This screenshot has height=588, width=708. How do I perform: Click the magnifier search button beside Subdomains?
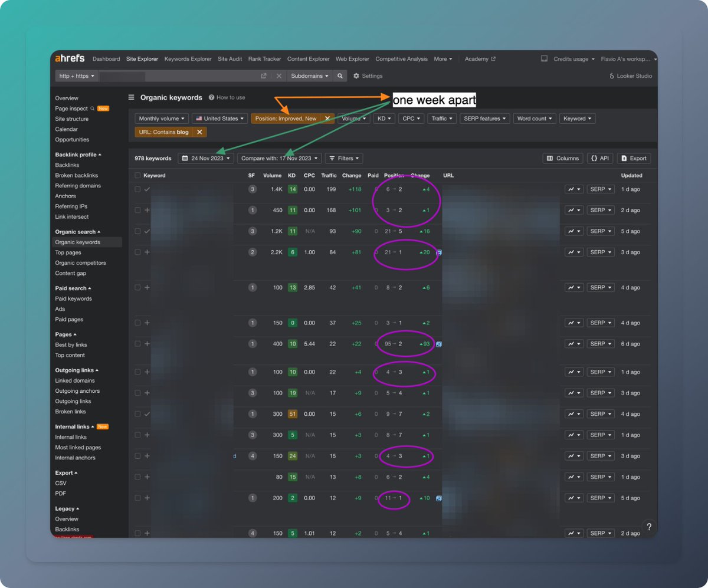click(340, 76)
